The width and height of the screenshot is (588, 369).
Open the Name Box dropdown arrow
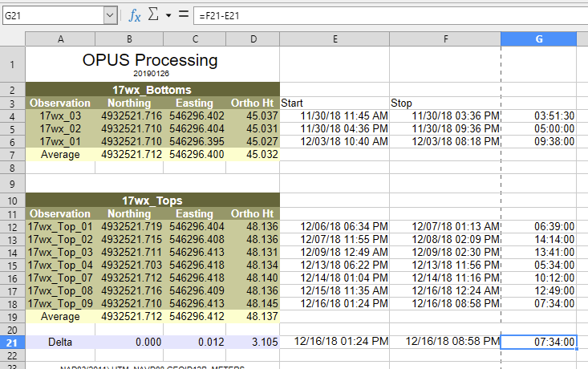(110, 15)
